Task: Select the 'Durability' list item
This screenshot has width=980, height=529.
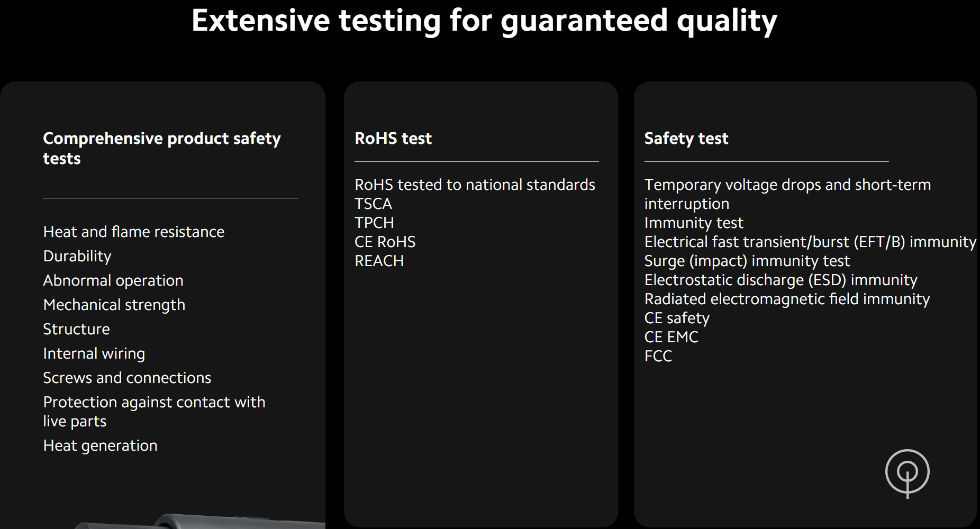Action: [77, 256]
